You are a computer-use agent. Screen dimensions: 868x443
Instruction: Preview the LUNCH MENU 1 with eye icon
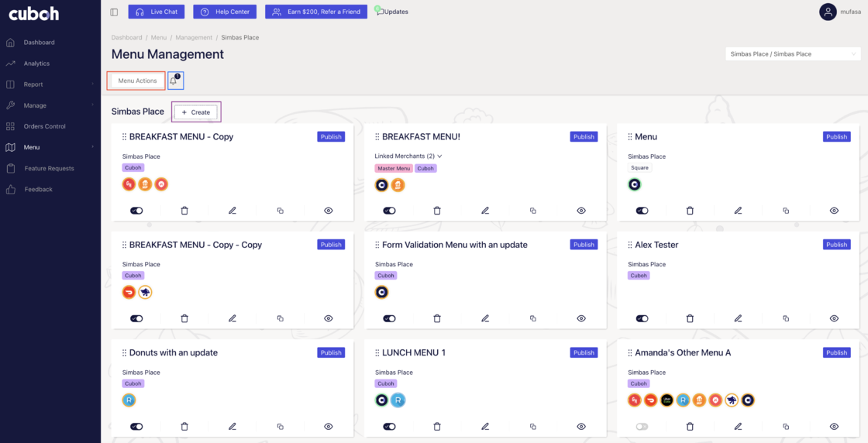point(581,427)
